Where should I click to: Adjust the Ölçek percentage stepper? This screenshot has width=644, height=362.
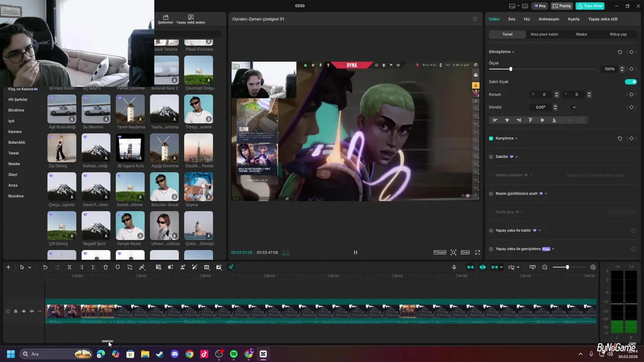tap(622, 69)
